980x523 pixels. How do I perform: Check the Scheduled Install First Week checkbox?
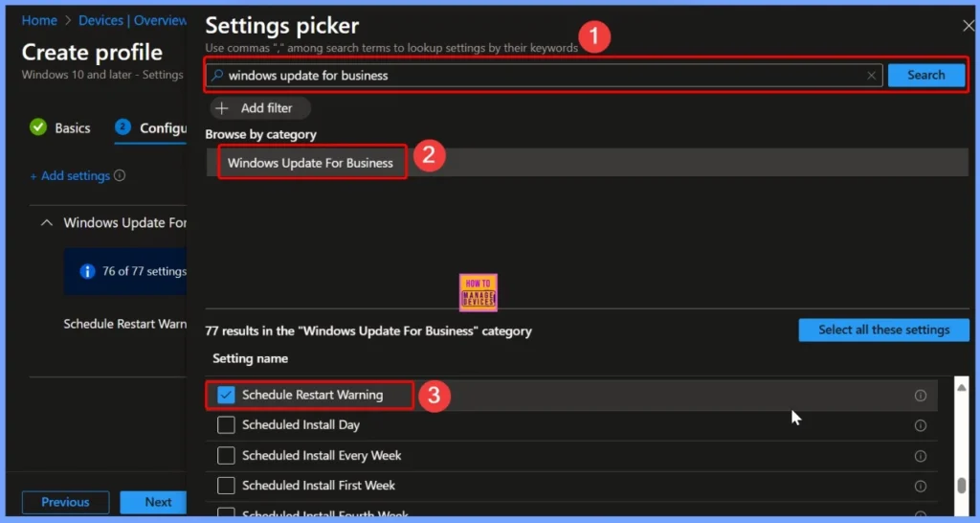point(226,486)
